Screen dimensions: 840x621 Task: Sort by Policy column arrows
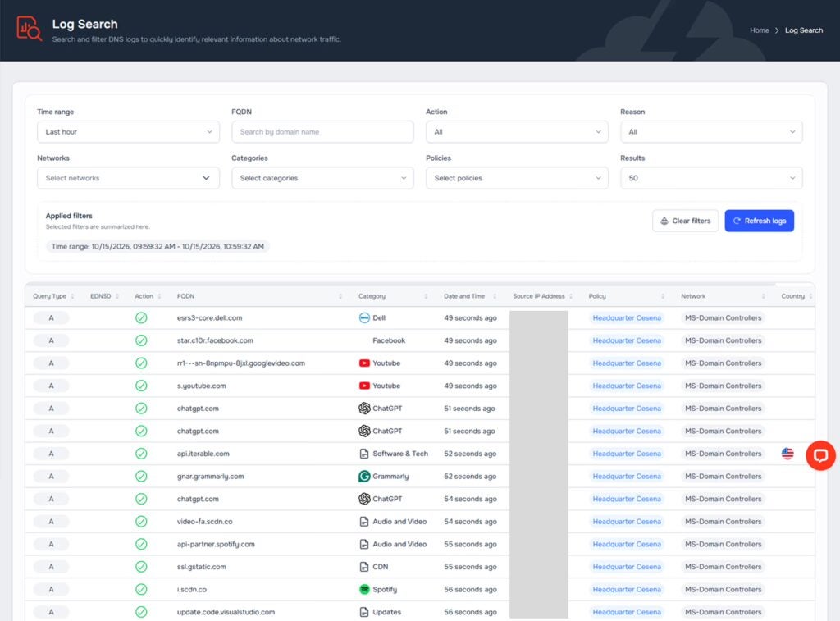click(x=663, y=296)
